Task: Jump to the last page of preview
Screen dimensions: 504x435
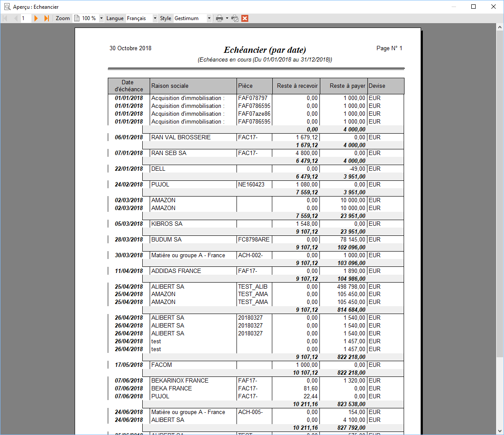Action: click(47, 18)
